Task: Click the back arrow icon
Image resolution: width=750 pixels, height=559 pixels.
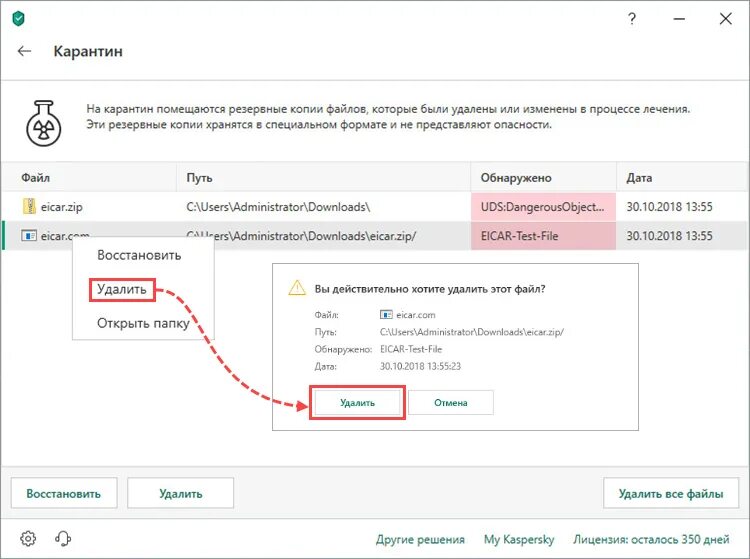Action: (25, 51)
